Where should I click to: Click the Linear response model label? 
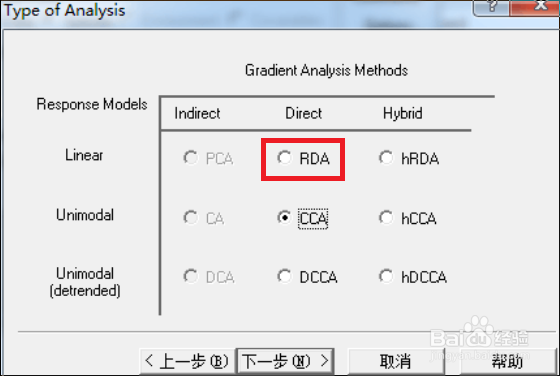84,155
